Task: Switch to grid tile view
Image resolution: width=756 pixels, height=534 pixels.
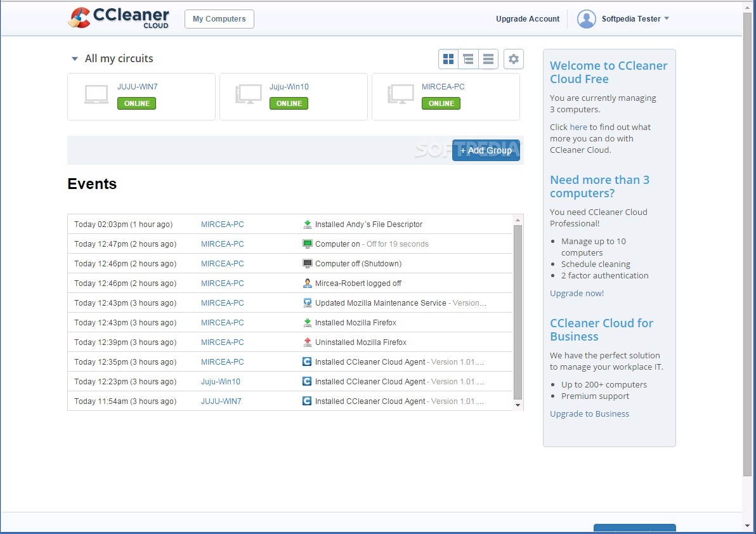Action: pos(448,59)
